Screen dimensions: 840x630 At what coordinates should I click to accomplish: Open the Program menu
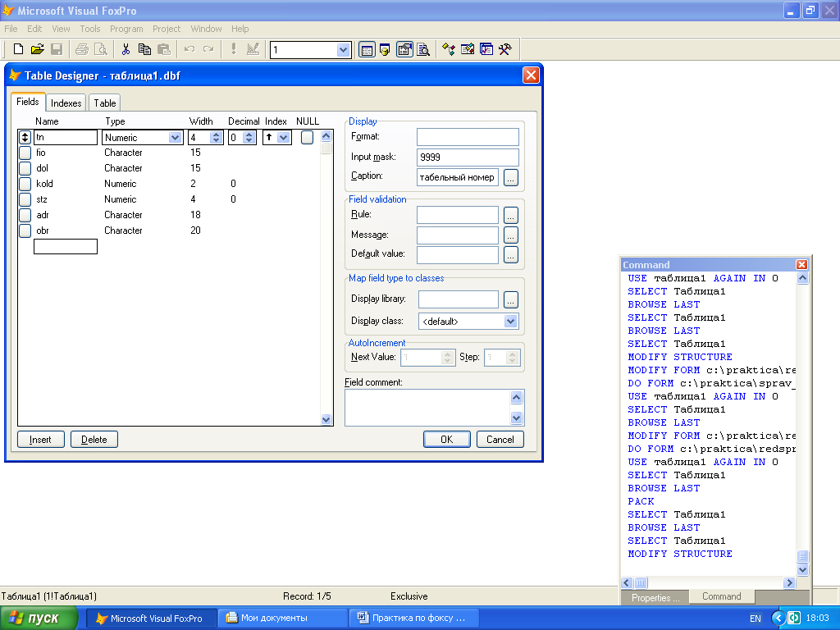[126, 29]
